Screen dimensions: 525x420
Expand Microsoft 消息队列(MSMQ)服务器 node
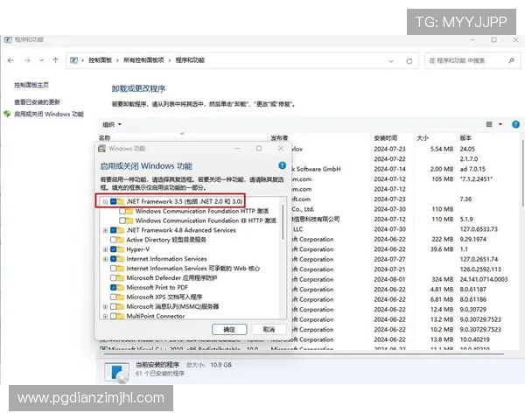coord(105,306)
